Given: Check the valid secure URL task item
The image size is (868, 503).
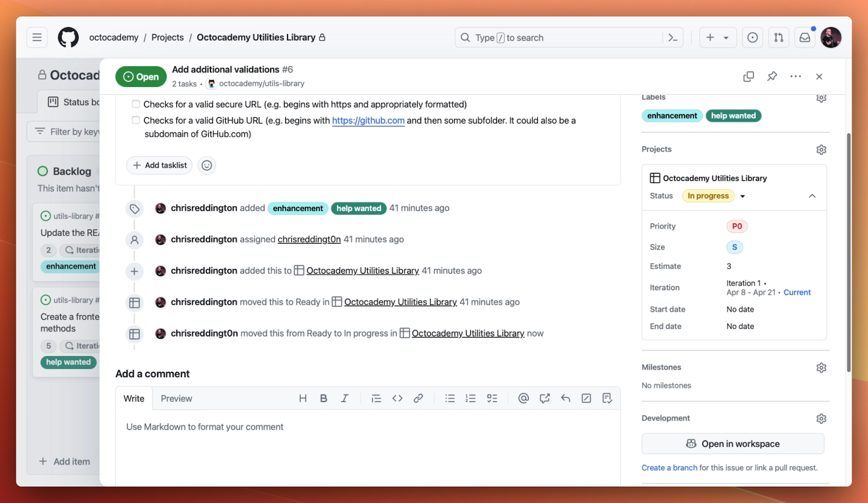Looking at the screenshot, I should (x=135, y=104).
